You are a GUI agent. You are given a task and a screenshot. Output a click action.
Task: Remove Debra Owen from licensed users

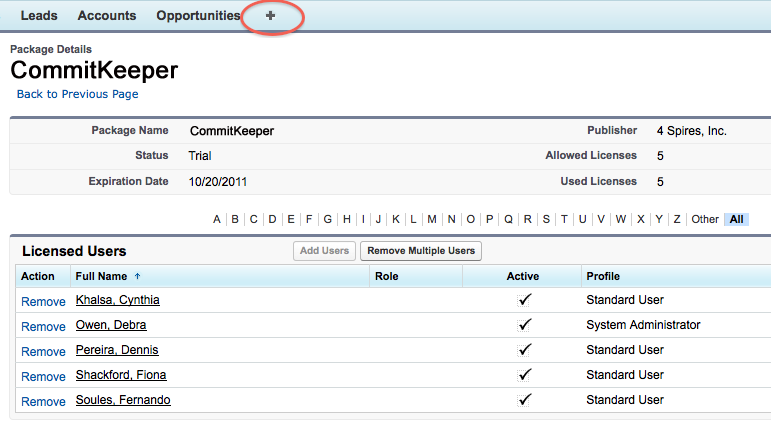point(43,326)
